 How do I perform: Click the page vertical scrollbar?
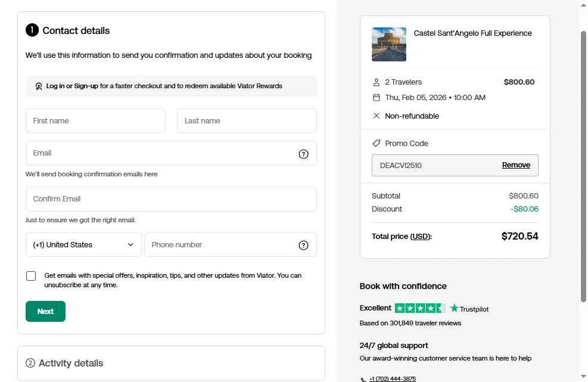tap(583, 179)
